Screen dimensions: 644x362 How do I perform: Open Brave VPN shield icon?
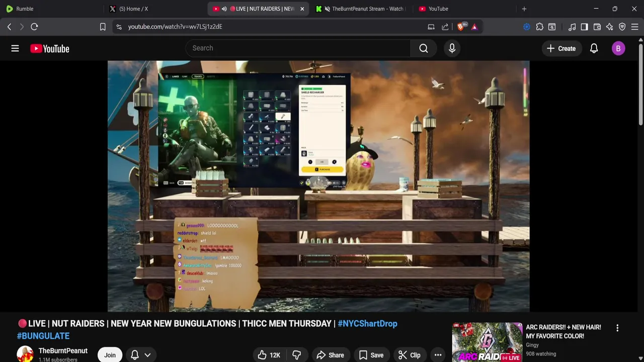coord(622,27)
